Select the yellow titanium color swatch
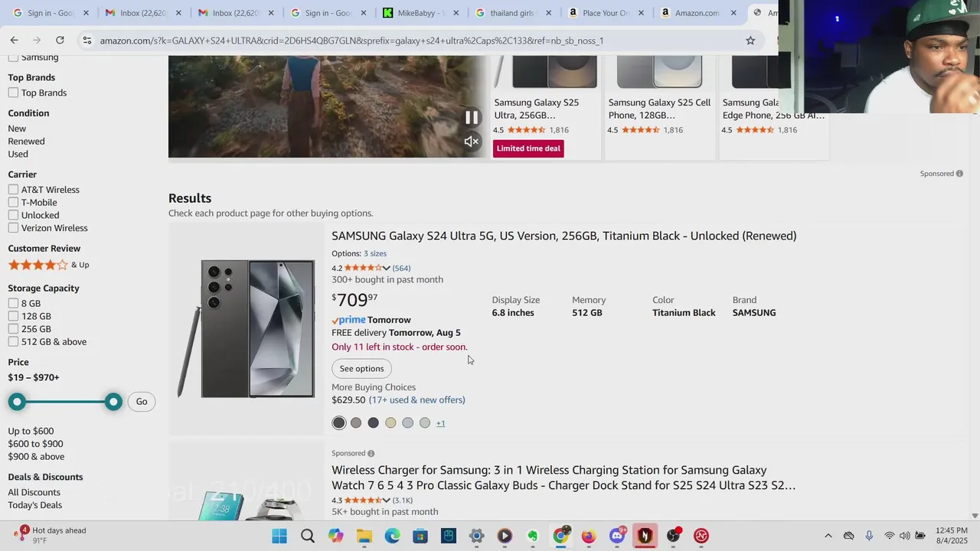 coord(390,423)
